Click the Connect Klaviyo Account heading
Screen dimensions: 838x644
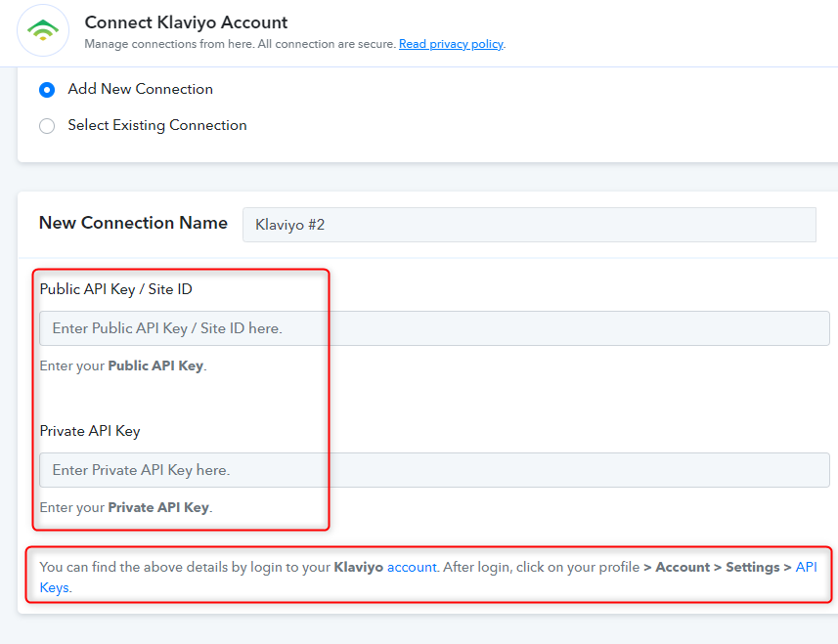tap(186, 22)
